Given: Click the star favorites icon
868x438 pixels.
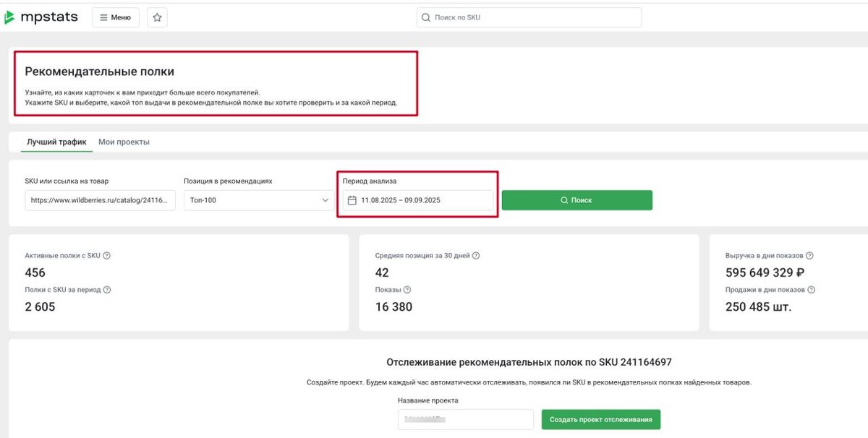Looking at the screenshot, I should coord(157,17).
